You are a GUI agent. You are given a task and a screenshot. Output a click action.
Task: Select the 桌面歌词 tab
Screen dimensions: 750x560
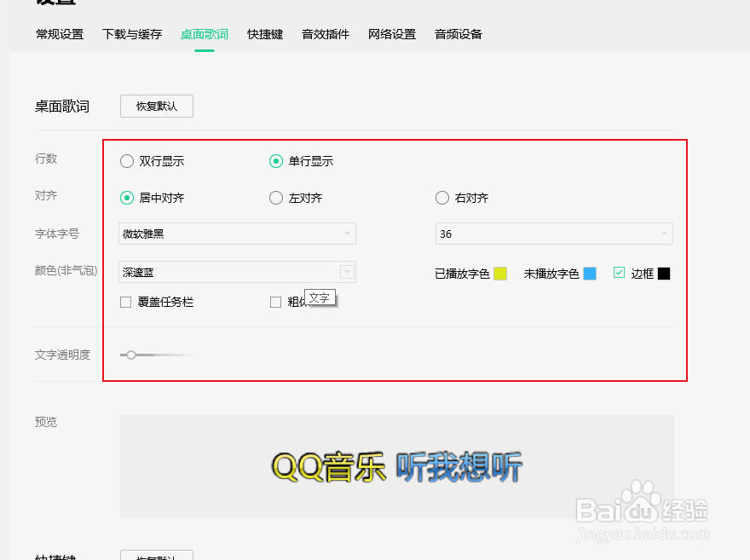point(205,34)
